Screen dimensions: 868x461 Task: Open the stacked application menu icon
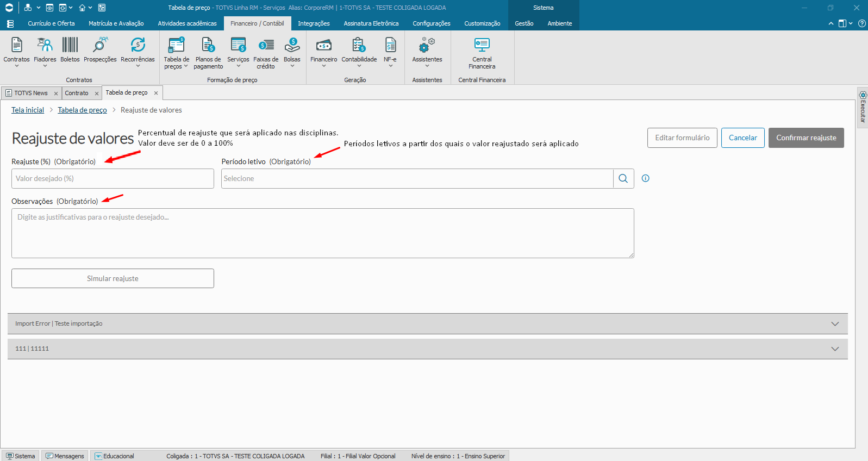click(x=10, y=24)
